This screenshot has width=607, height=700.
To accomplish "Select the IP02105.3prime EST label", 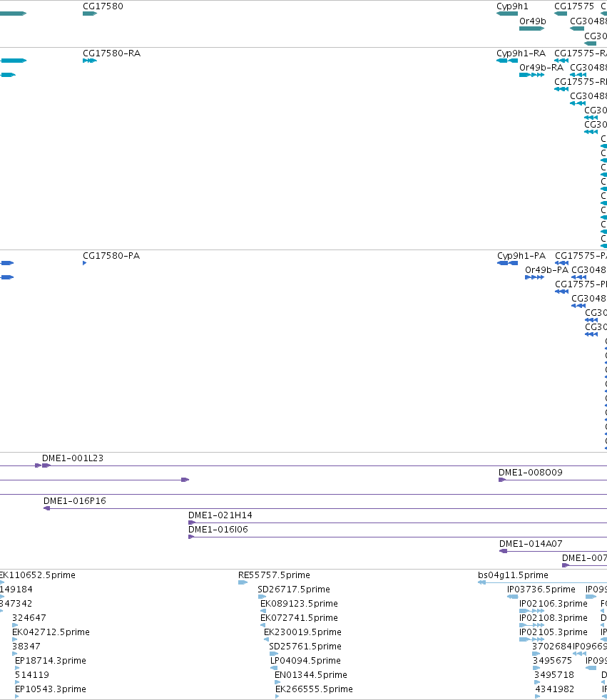I will 553,632.
